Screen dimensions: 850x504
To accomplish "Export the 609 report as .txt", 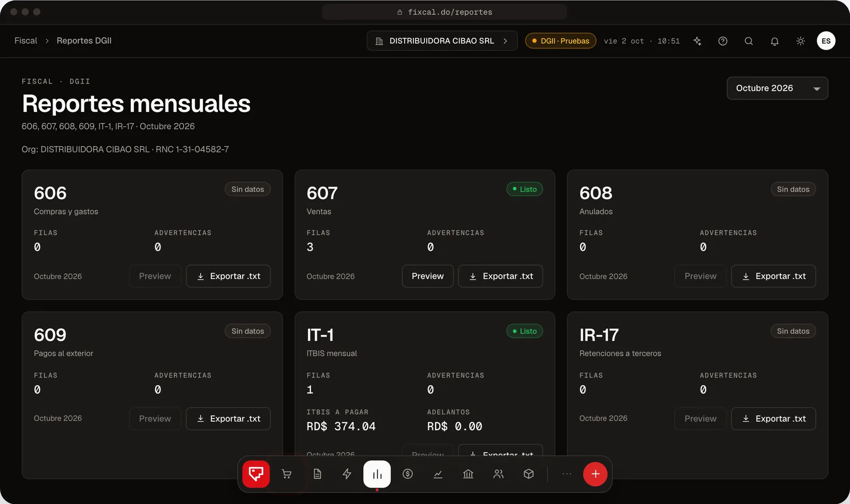I will (228, 418).
